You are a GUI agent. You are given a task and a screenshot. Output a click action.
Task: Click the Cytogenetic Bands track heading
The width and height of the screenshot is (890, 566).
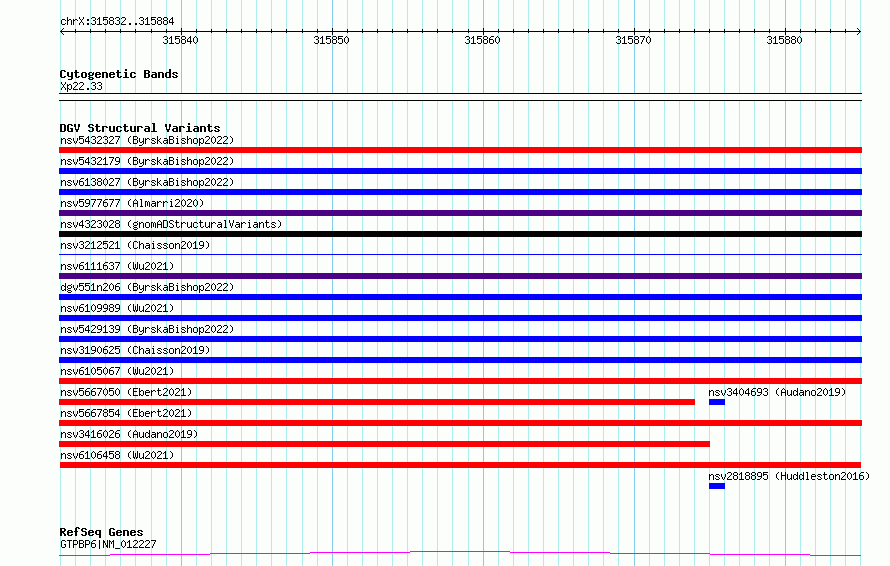tap(119, 74)
